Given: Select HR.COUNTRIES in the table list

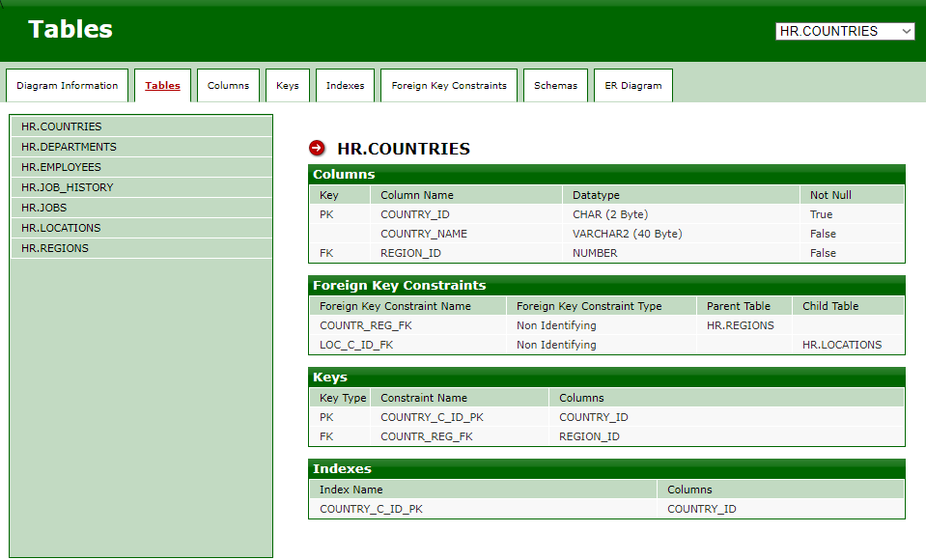Looking at the screenshot, I should (61, 126).
